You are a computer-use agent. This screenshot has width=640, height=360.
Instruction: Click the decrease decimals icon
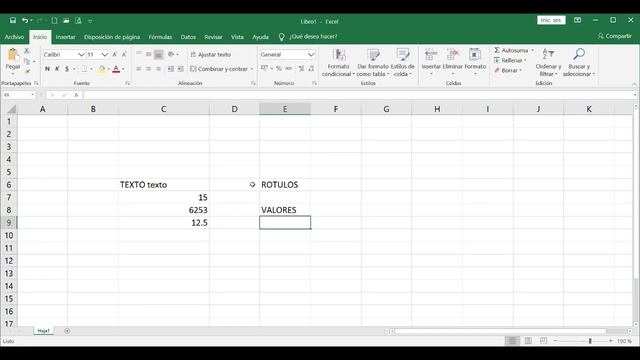pos(311,69)
